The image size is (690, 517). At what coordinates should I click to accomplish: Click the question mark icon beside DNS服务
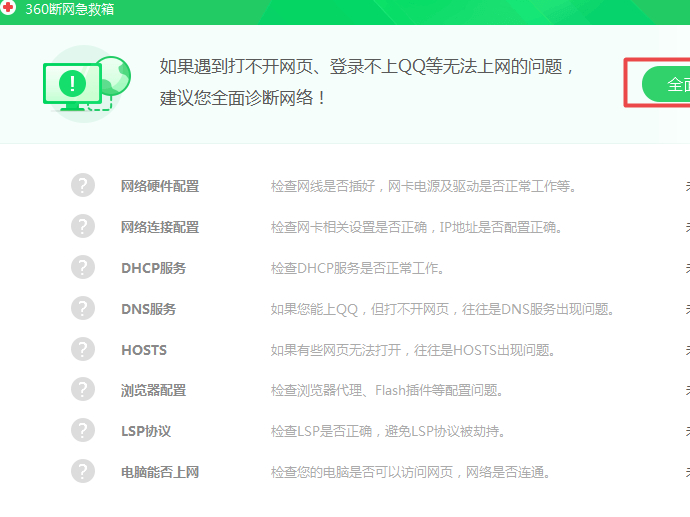pyautogui.click(x=83, y=308)
